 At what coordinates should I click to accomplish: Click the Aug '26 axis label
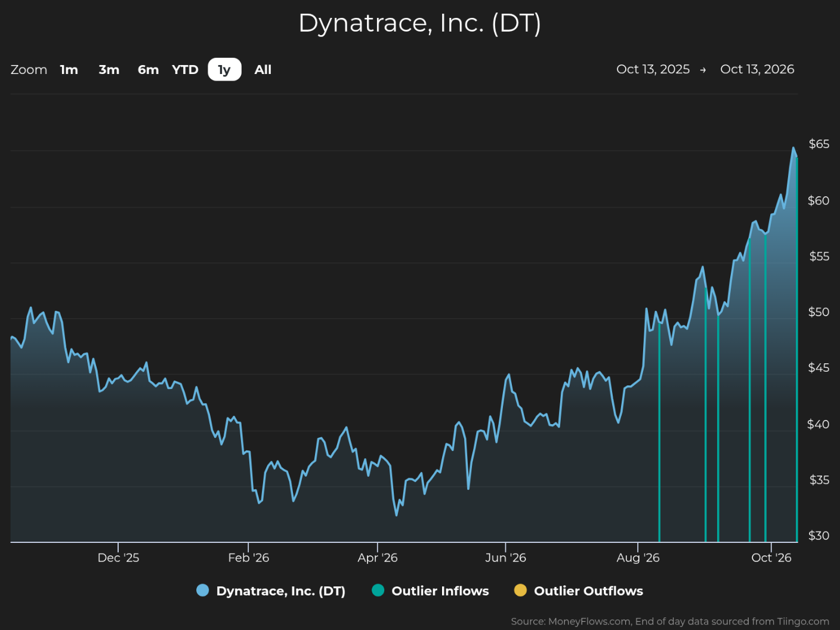point(638,558)
